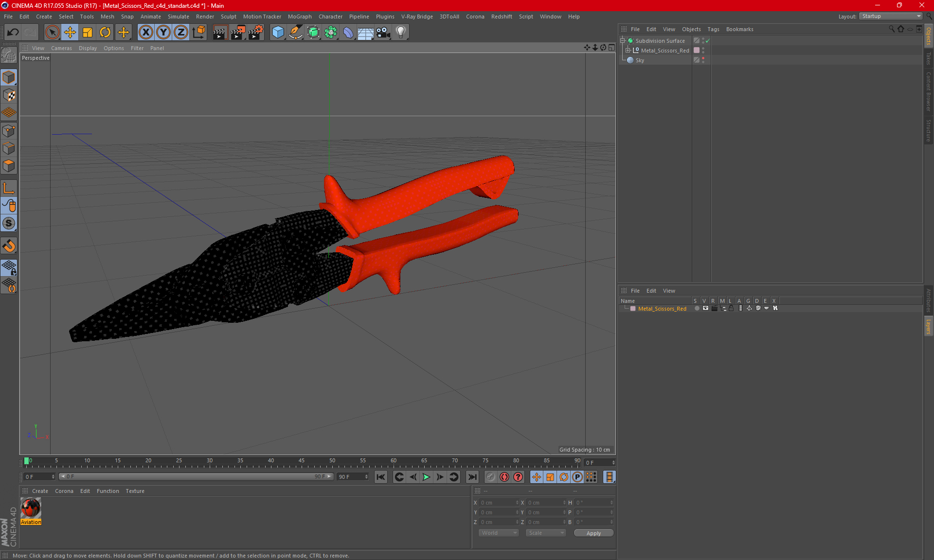Open the MoGraph menu
934x560 pixels.
click(x=300, y=17)
